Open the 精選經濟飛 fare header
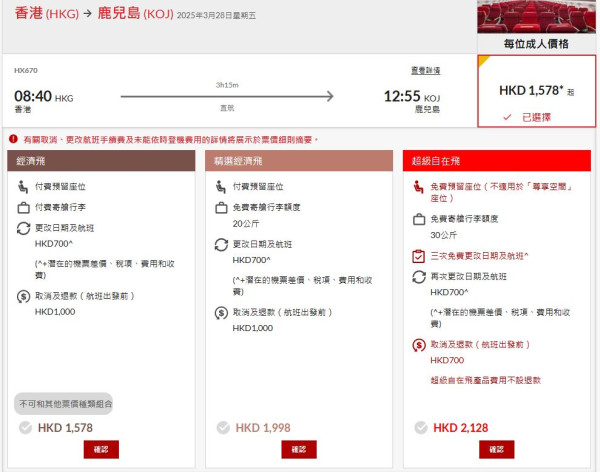 299,161
